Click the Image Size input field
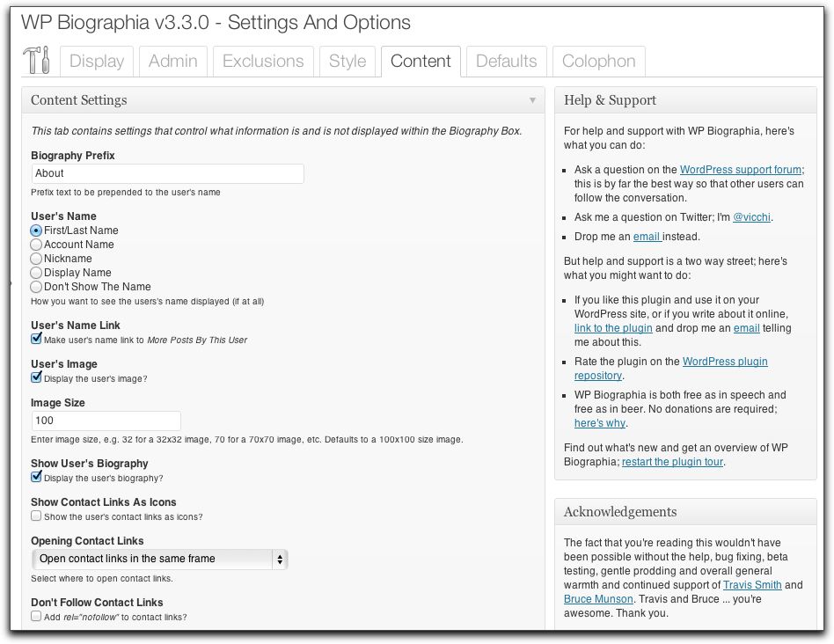834x644 pixels. point(106,421)
